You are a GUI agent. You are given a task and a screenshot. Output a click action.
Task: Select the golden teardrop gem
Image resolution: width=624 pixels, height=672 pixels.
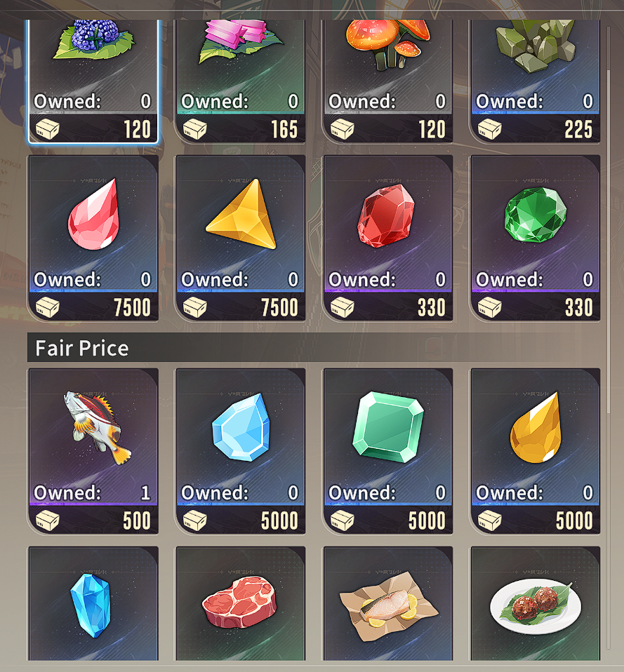pos(536,451)
